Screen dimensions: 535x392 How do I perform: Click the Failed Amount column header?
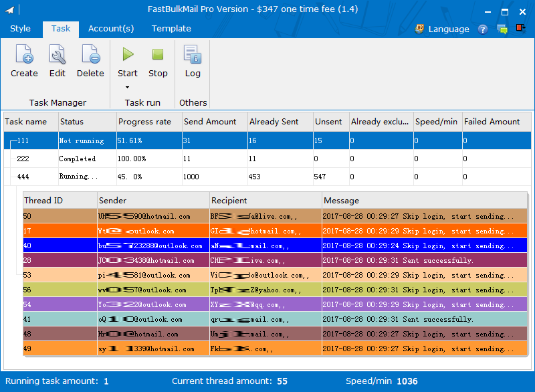(x=496, y=122)
